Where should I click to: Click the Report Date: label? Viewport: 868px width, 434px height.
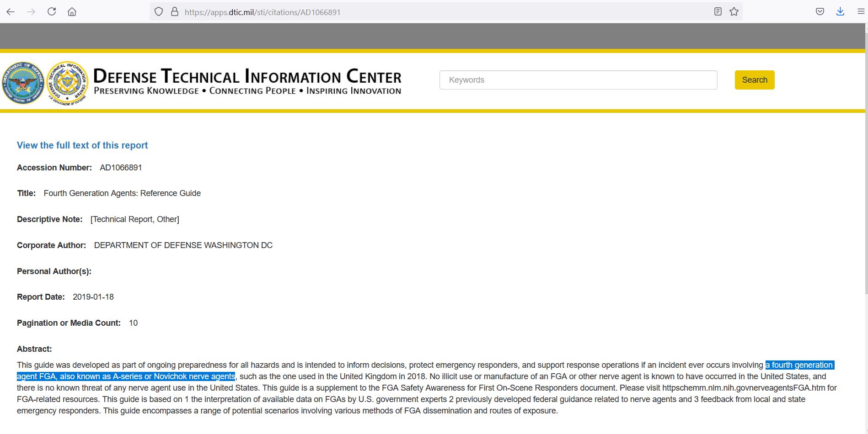pos(41,297)
